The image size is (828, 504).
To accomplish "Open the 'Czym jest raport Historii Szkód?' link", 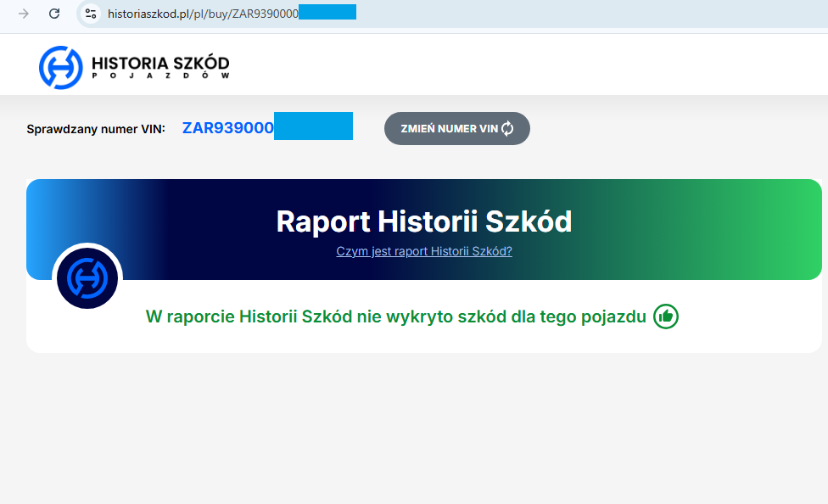I will (x=424, y=251).
